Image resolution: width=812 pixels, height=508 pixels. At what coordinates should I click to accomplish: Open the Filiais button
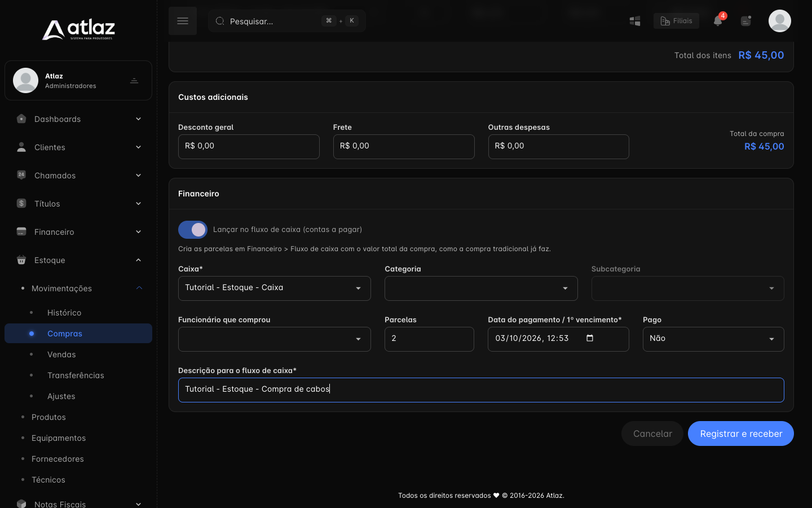coord(676,21)
